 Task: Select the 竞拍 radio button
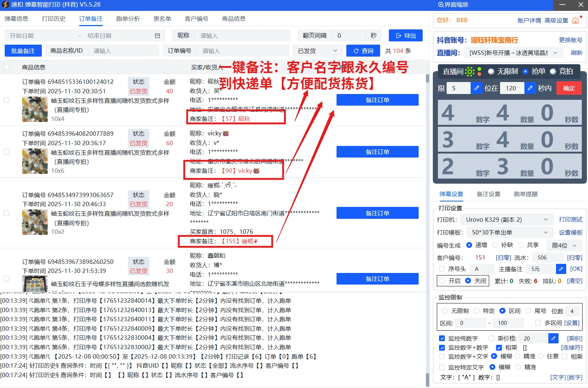coord(553,72)
